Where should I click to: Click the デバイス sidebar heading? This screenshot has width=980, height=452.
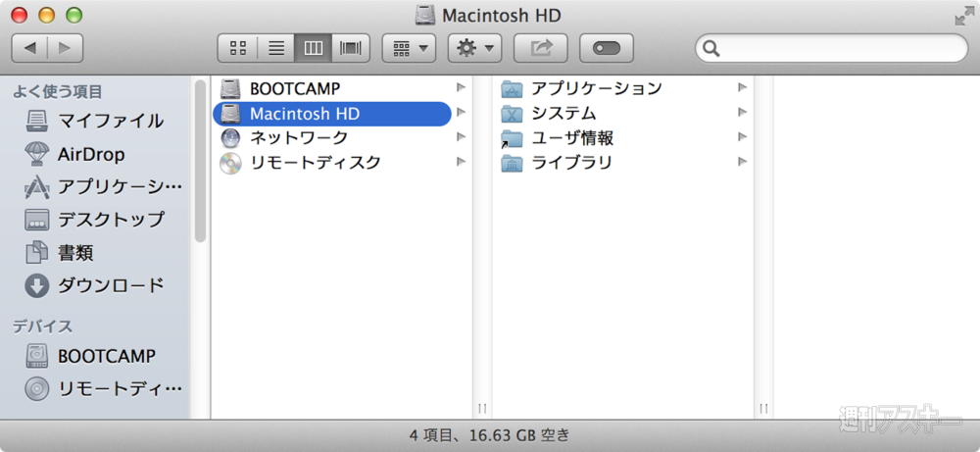(42, 326)
